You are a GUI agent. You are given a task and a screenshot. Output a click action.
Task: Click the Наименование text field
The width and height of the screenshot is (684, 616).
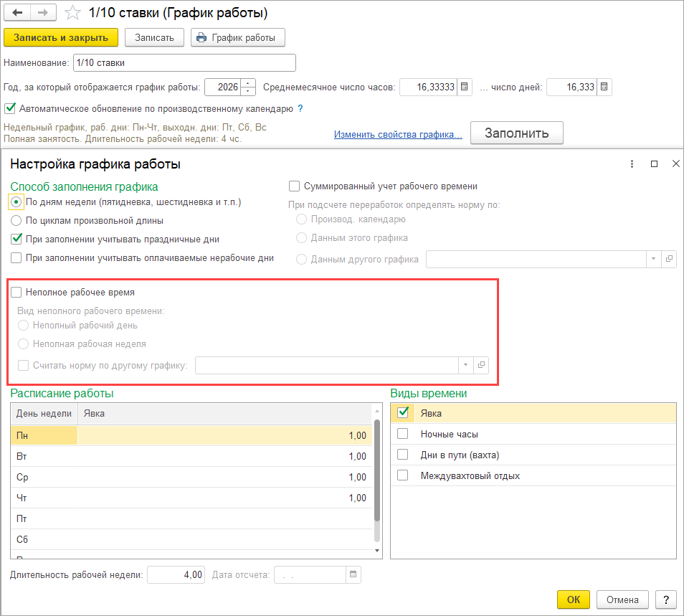click(x=184, y=63)
